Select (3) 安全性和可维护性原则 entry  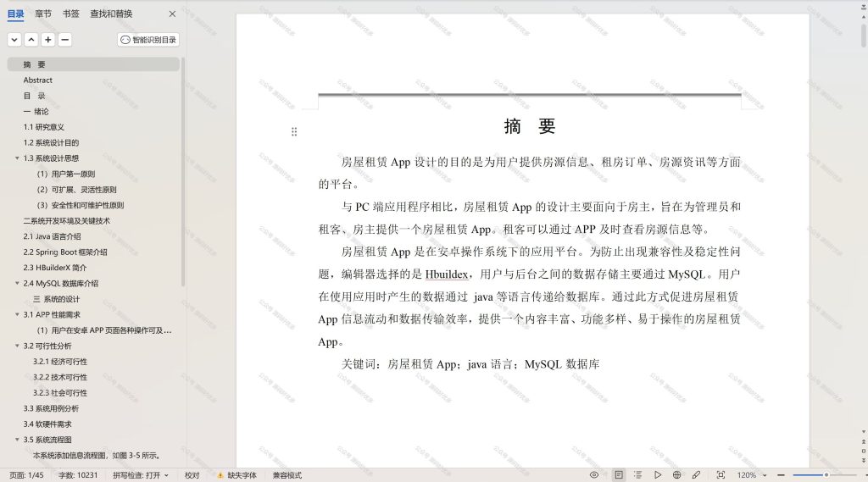coord(81,205)
